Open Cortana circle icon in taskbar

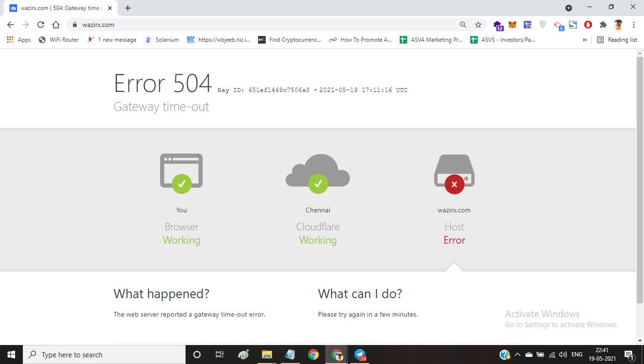coord(196,354)
